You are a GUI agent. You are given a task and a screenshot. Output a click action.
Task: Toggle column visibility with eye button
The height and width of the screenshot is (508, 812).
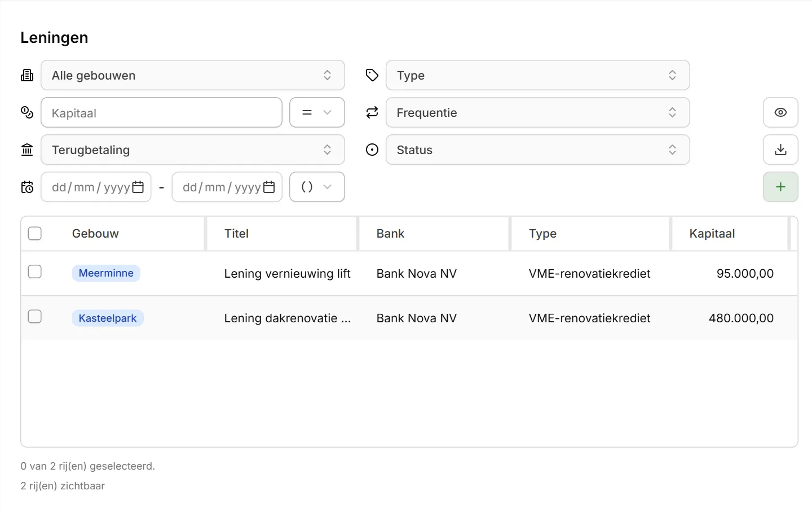point(780,112)
